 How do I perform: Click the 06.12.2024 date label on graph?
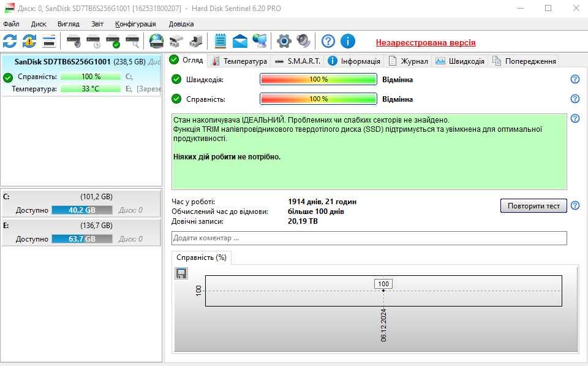tap(383, 325)
